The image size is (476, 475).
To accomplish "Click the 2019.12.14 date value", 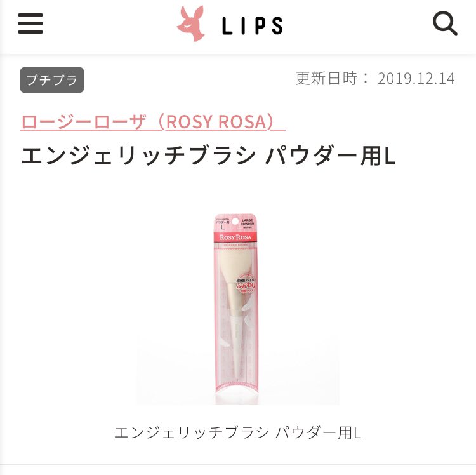I will point(416,79).
